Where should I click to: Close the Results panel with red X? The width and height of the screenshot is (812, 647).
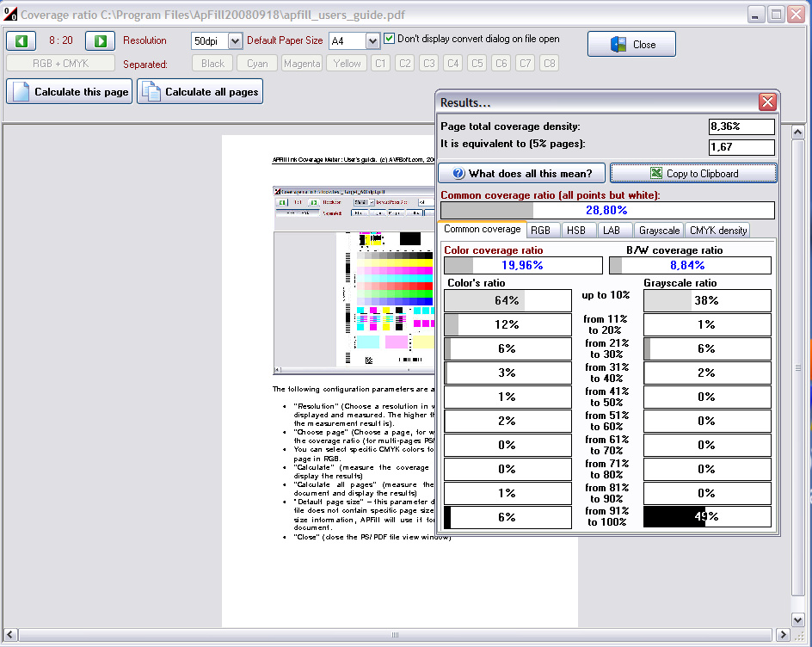click(x=767, y=102)
